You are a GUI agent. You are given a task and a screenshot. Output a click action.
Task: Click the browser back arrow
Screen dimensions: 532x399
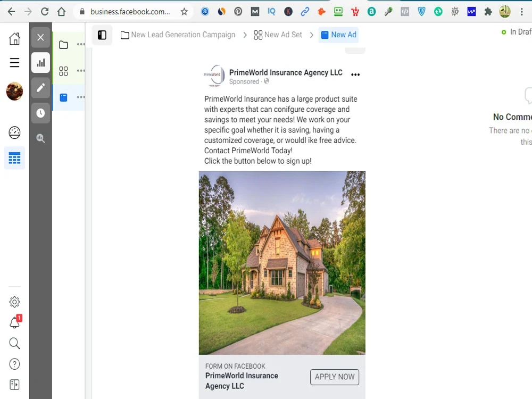click(x=12, y=12)
